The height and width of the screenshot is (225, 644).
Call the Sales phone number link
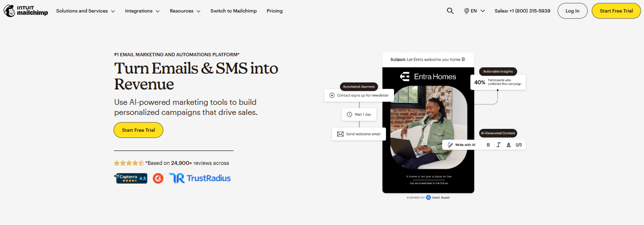(522, 11)
